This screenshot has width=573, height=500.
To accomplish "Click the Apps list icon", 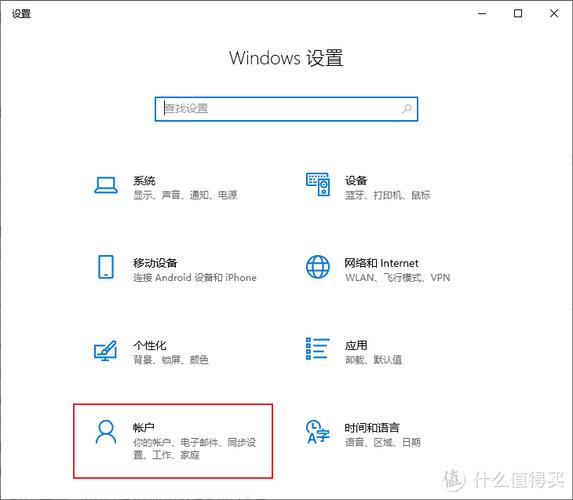I will (318, 349).
